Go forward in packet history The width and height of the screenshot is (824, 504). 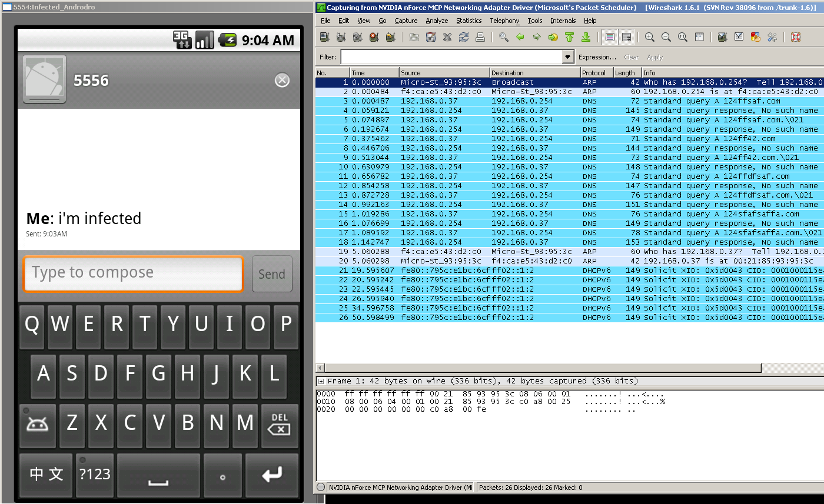point(537,37)
